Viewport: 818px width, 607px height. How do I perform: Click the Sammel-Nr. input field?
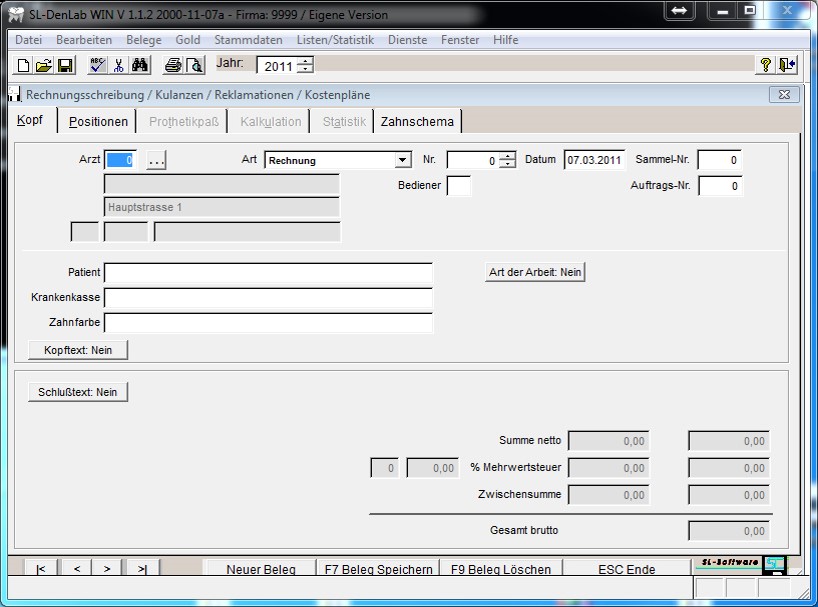719,160
